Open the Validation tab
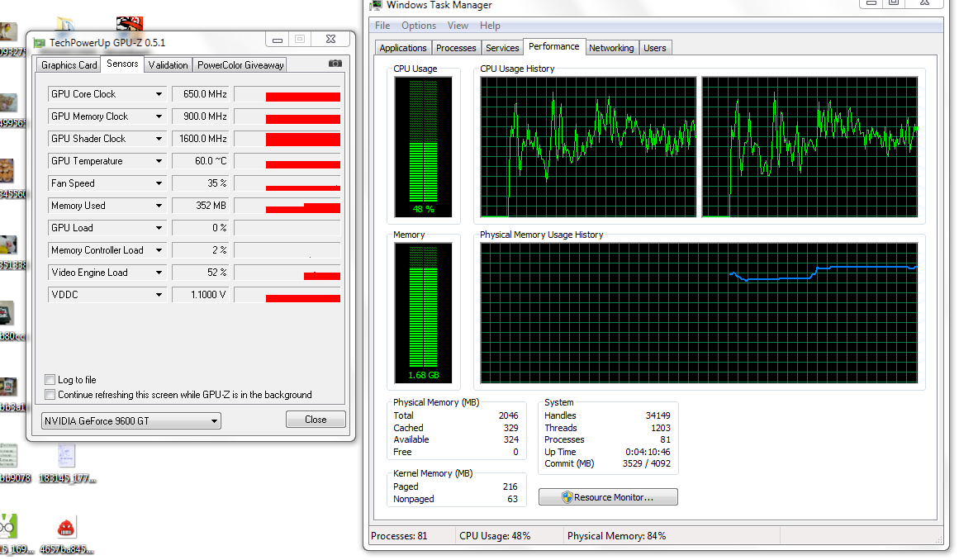 [169, 64]
